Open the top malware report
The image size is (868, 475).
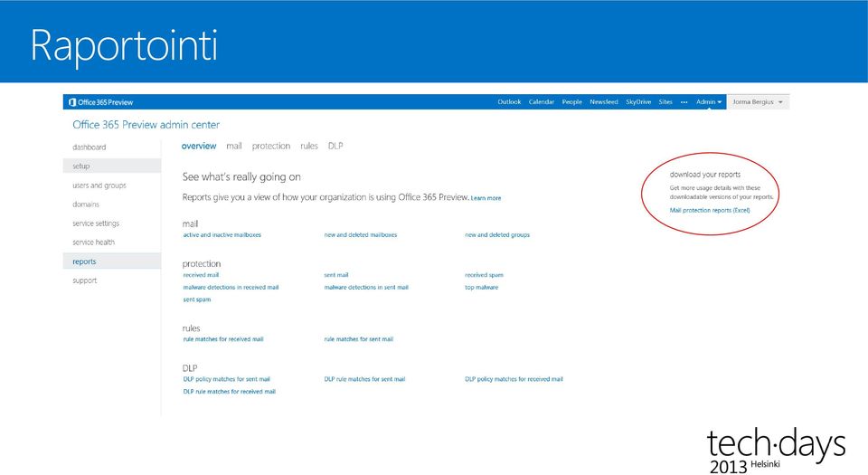pos(481,288)
